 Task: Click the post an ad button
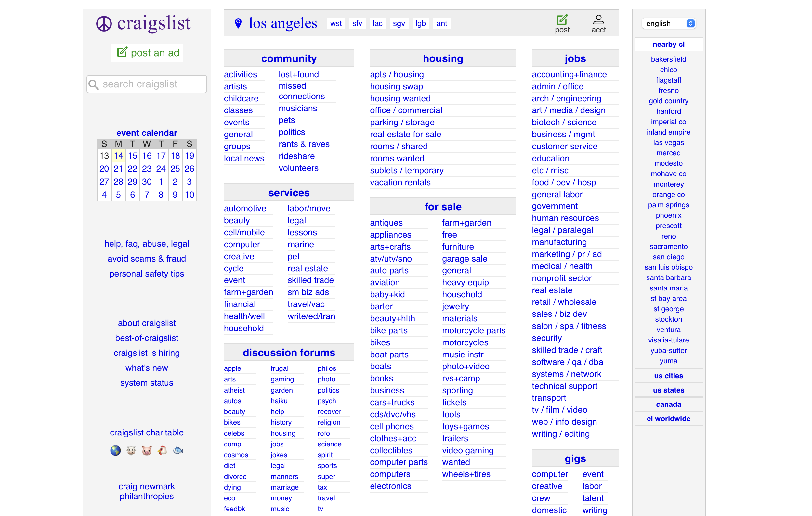[147, 53]
